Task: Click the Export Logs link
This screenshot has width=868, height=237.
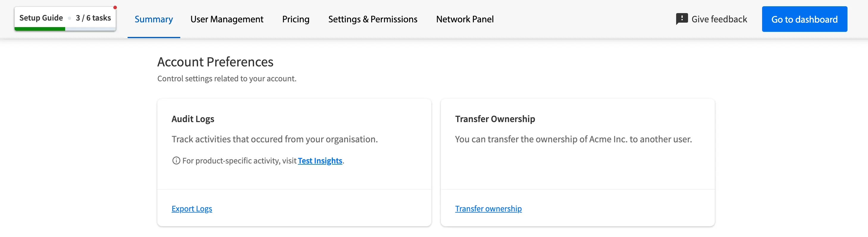Action: click(192, 209)
